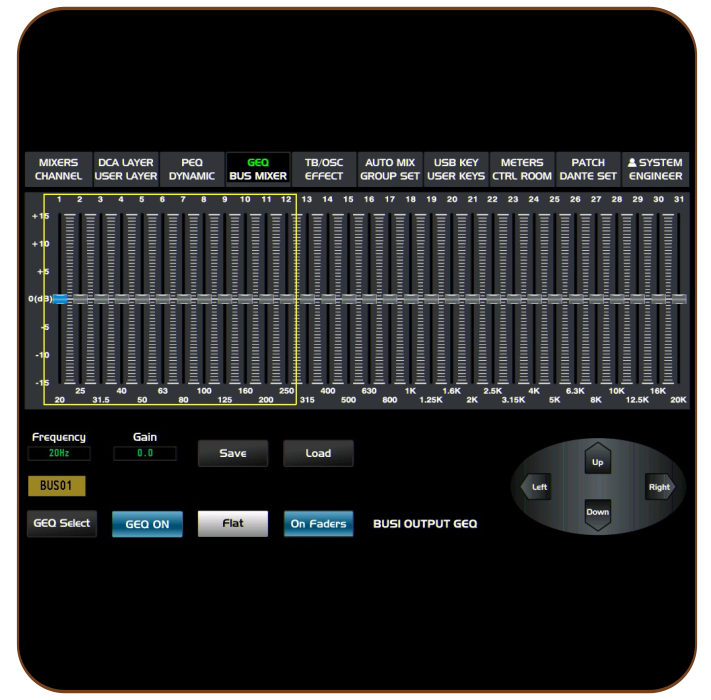Select band 29 fader at 12.5K

(x=638, y=299)
